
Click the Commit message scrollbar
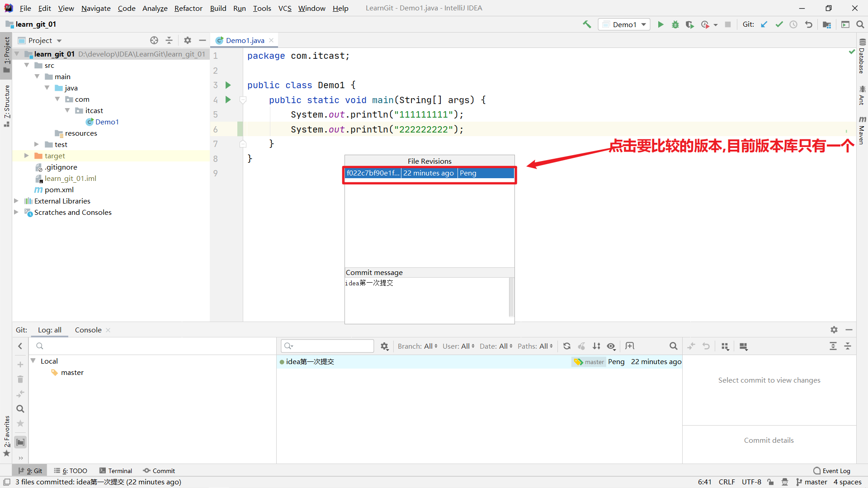coord(511,298)
